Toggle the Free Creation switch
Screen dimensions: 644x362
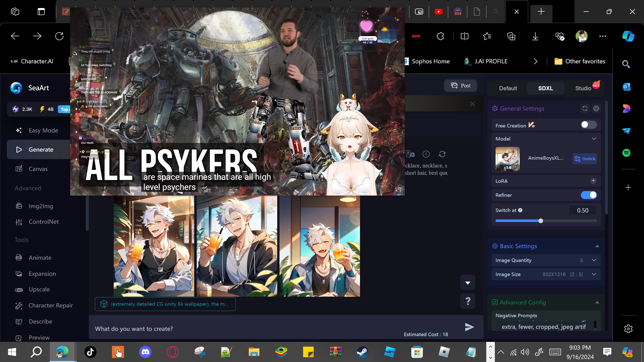point(589,125)
